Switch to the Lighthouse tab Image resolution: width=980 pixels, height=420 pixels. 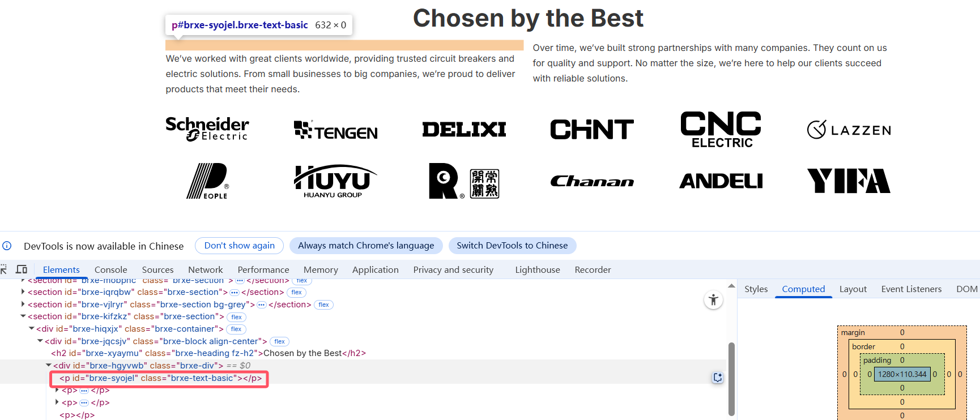tap(538, 270)
